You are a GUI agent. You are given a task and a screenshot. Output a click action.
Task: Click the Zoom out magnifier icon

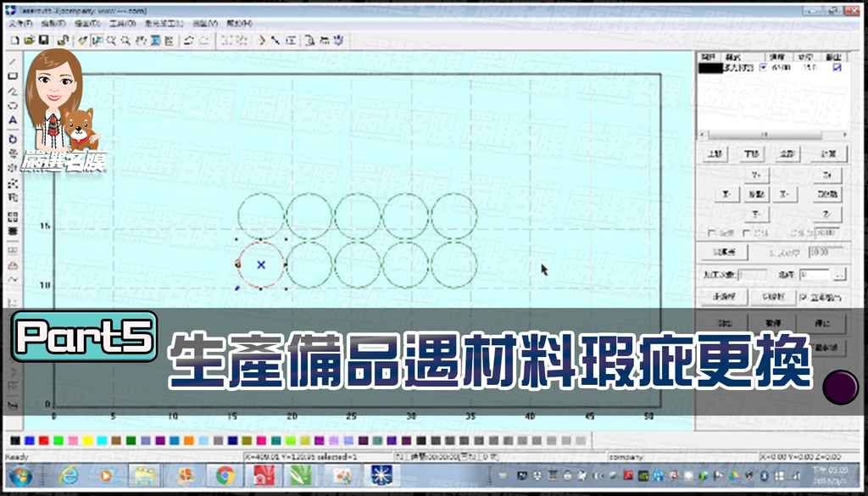(x=126, y=40)
